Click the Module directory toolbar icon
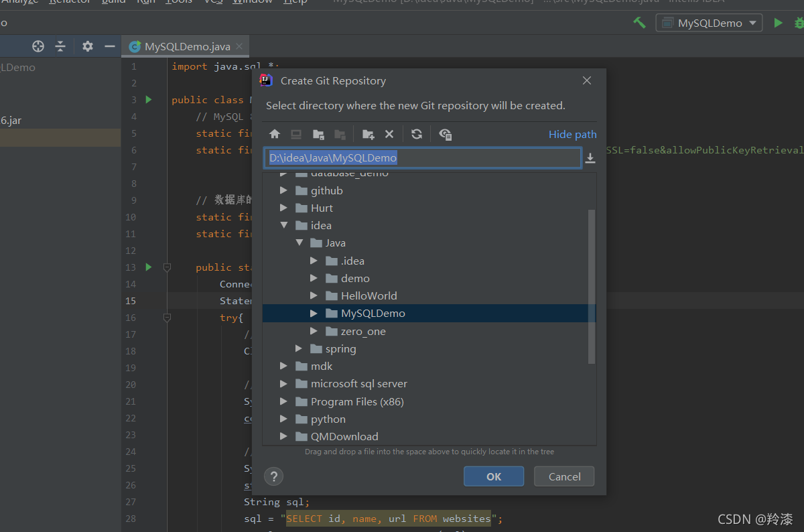 pyautogui.click(x=340, y=134)
